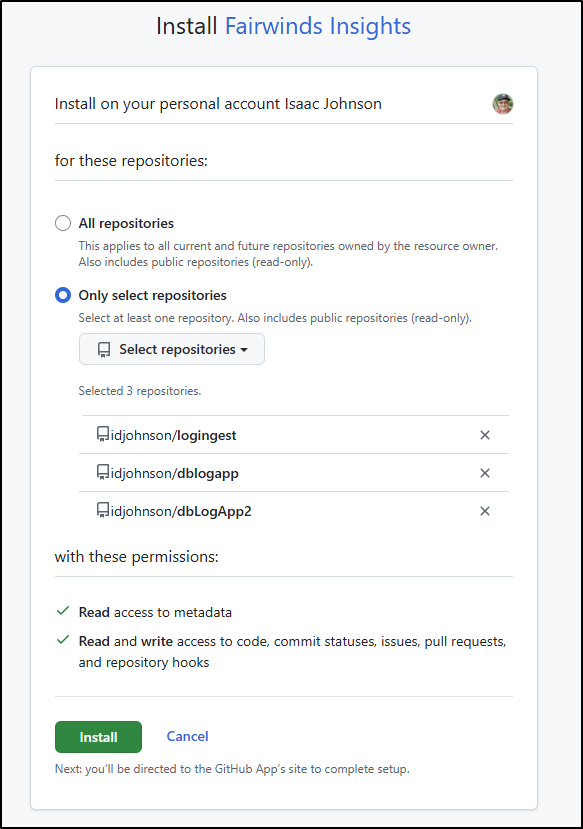Open the Select repositories dropdown
The image size is (583, 829).
pyautogui.click(x=172, y=349)
